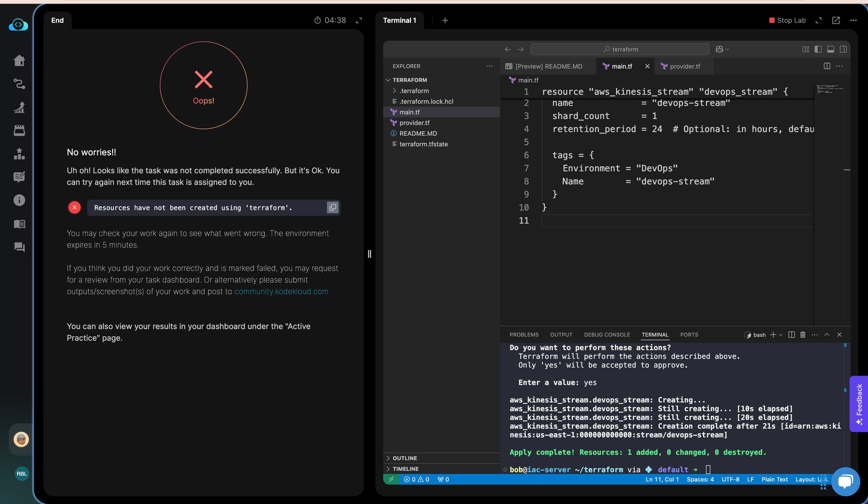Click the home icon in sidebar
Image resolution: width=868 pixels, height=504 pixels.
click(19, 61)
